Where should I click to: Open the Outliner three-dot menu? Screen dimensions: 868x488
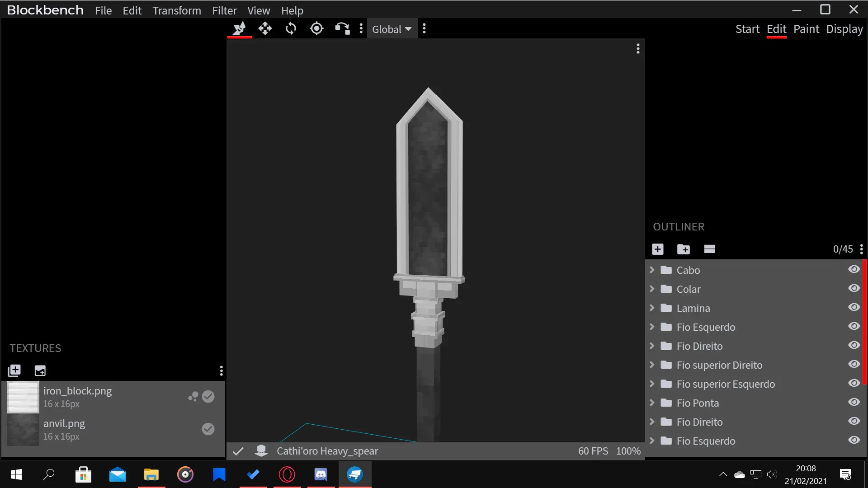coord(862,249)
